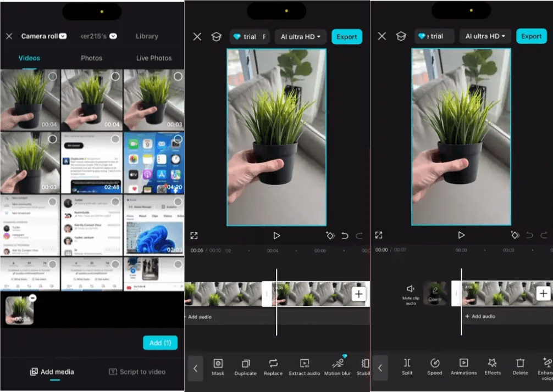Tap the Duplicate clip icon
Screen dimensions: 553x392
point(246,363)
